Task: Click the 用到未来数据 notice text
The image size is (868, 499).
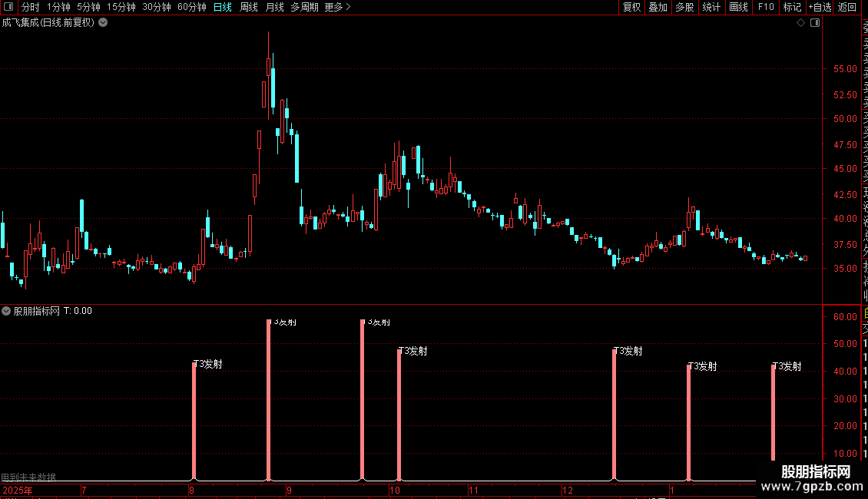Action: pyautogui.click(x=28, y=477)
